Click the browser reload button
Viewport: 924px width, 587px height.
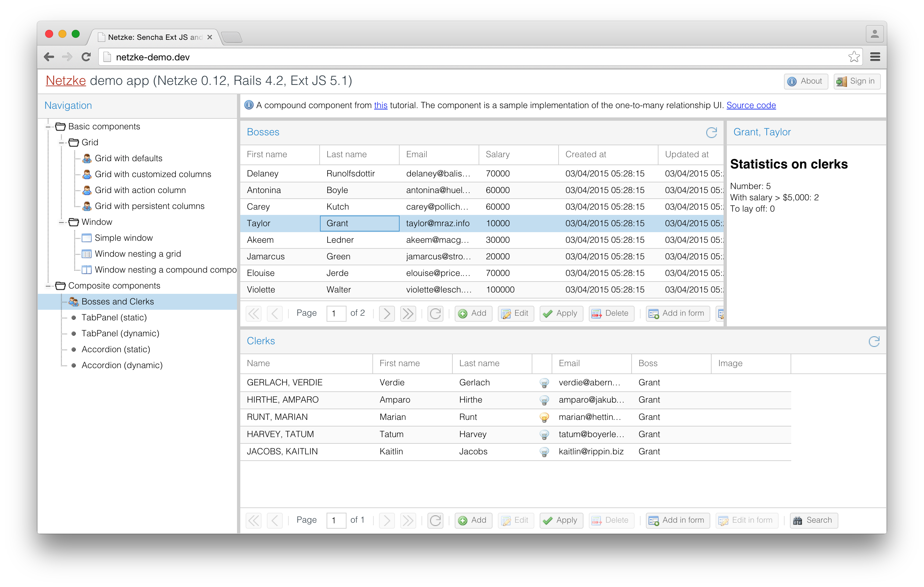[86, 57]
